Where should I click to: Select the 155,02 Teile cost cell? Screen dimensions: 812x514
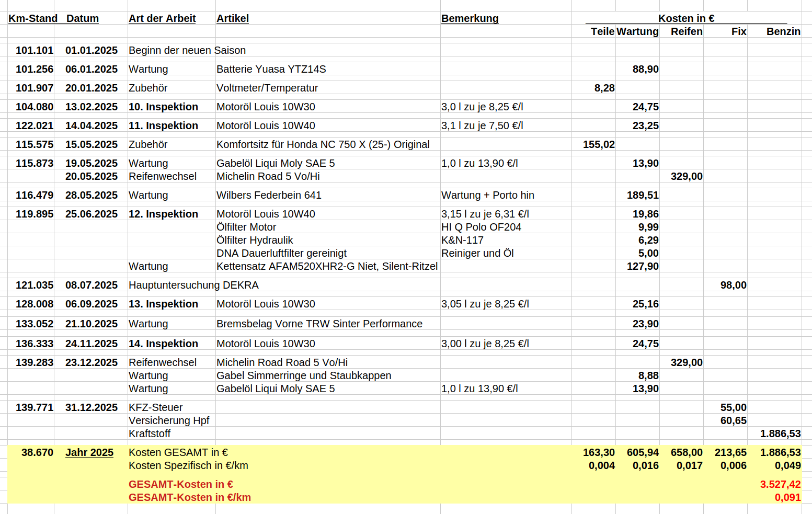[x=599, y=144]
